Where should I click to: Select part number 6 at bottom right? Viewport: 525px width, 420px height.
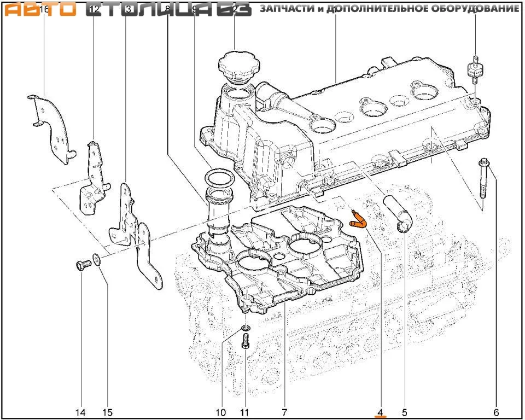(x=496, y=412)
